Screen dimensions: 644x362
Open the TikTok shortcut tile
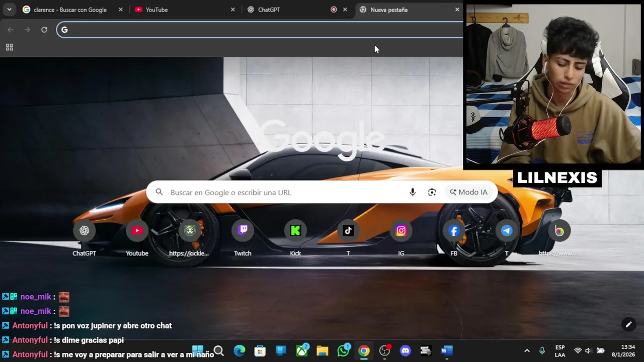click(348, 231)
